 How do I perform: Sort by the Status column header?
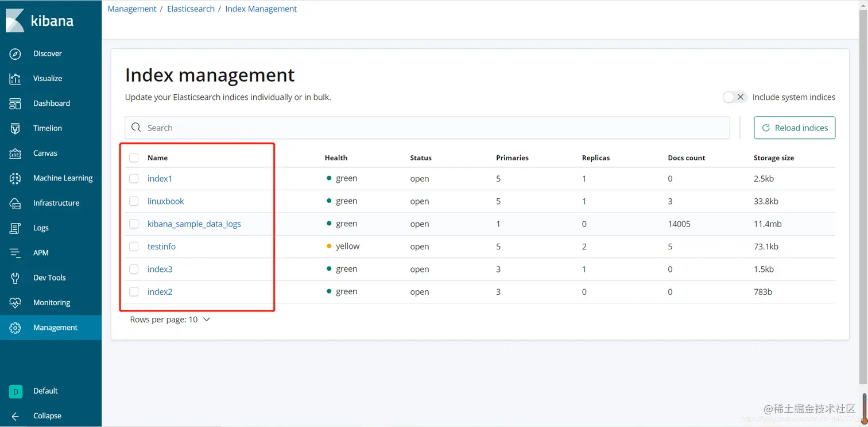tap(421, 157)
